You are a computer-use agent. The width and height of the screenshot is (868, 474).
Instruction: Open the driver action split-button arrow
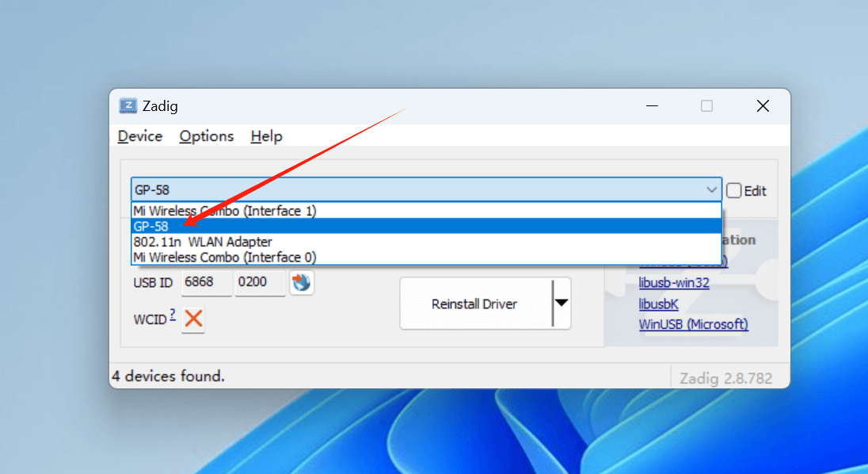coord(562,304)
